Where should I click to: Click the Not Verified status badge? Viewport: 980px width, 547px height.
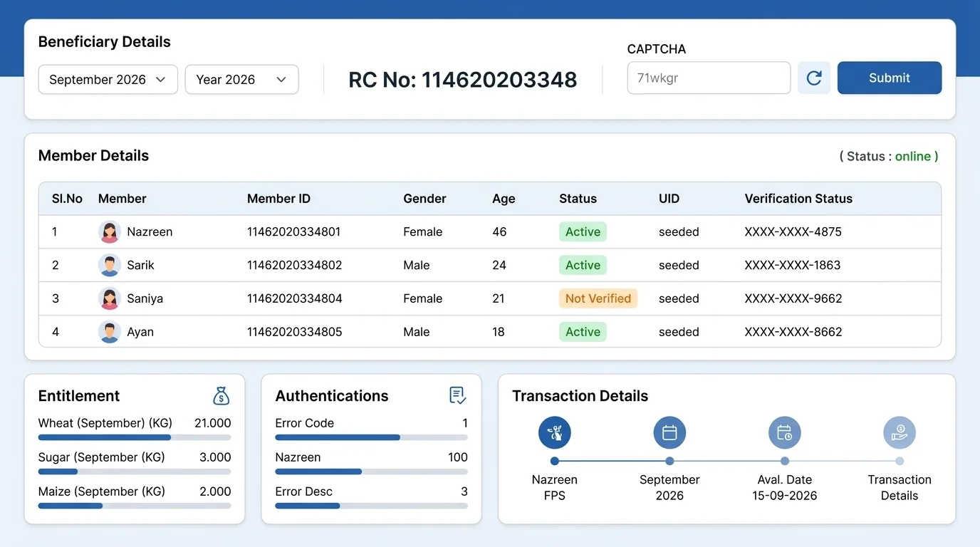[x=598, y=298]
